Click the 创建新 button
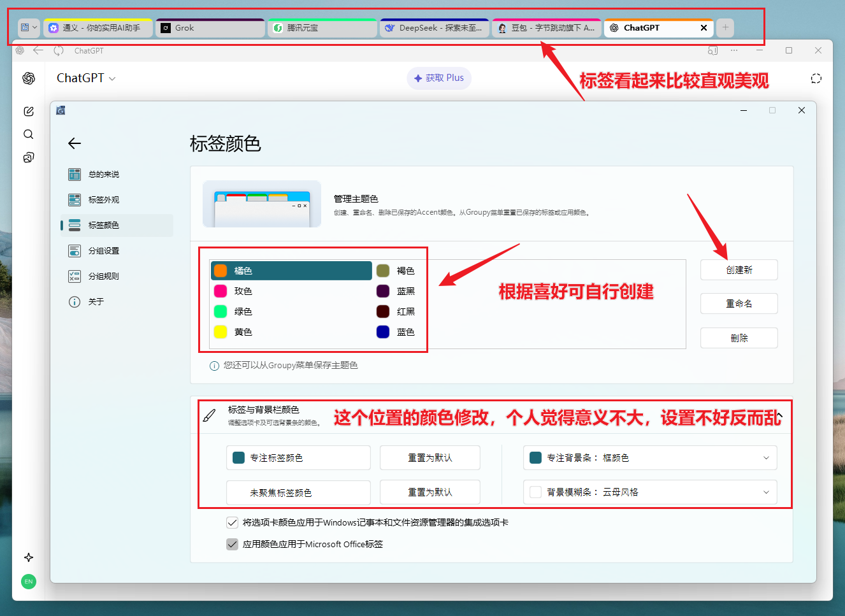Image resolution: width=845 pixels, height=616 pixels. pos(739,270)
